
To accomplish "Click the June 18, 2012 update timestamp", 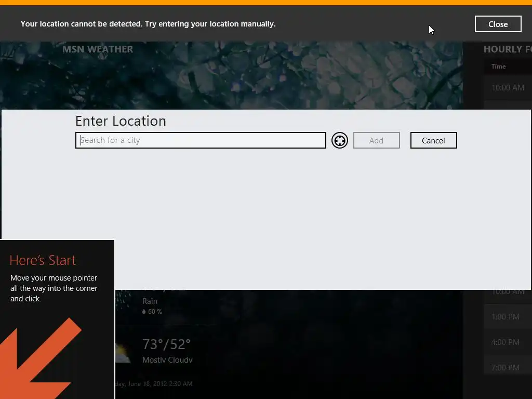I will point(154,384).
